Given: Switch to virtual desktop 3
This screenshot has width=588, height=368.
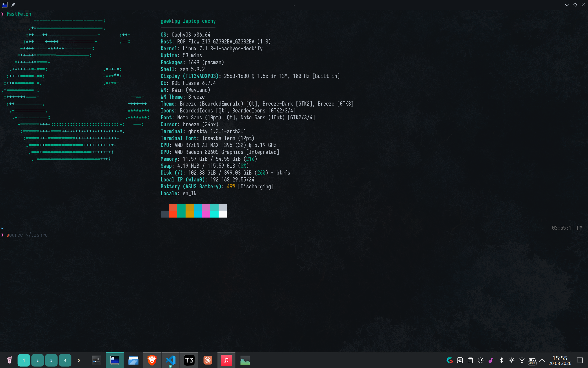Looking at the screenshot, I should tap(51, 360).
